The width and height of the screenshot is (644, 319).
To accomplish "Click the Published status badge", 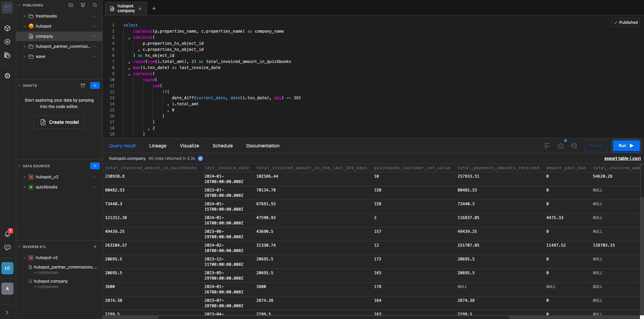I will click(x=626, y=23).
